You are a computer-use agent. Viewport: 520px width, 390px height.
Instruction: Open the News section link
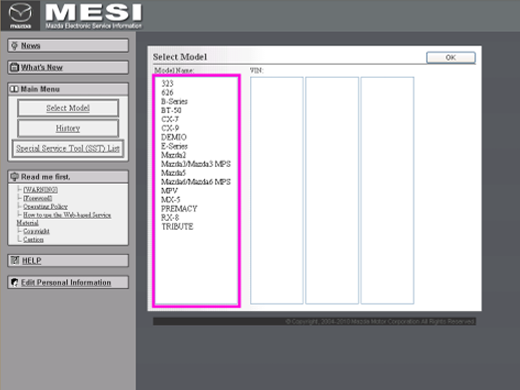click(x=31, y=46)
